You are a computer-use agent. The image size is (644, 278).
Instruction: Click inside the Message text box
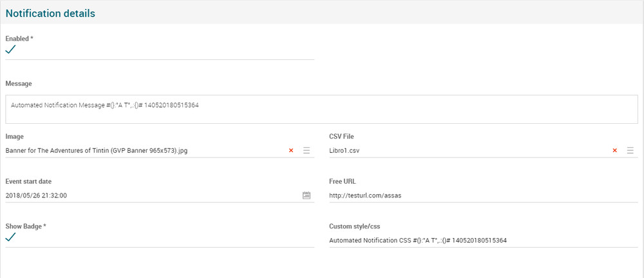(x=317, y=110)
